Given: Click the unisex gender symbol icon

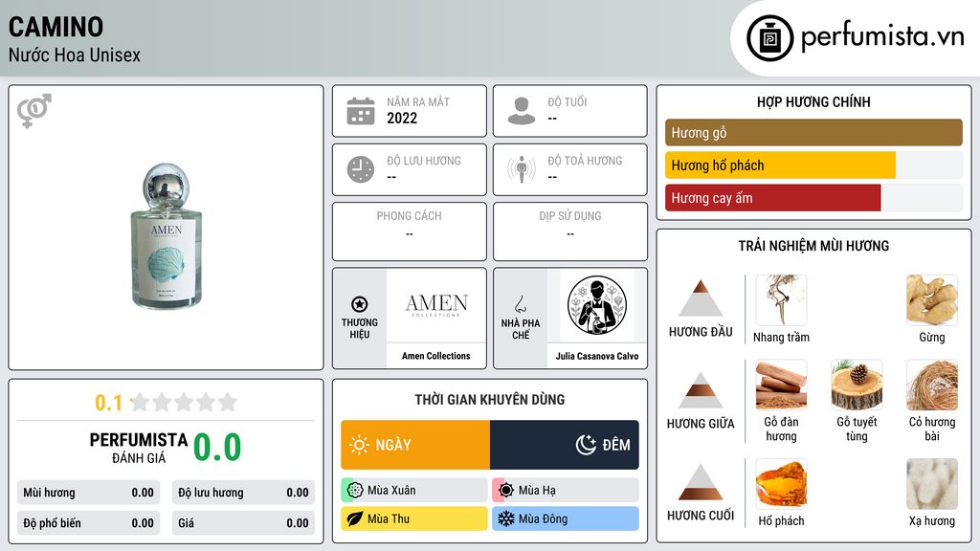Looking at the screenshot, I should coord(33,111).
